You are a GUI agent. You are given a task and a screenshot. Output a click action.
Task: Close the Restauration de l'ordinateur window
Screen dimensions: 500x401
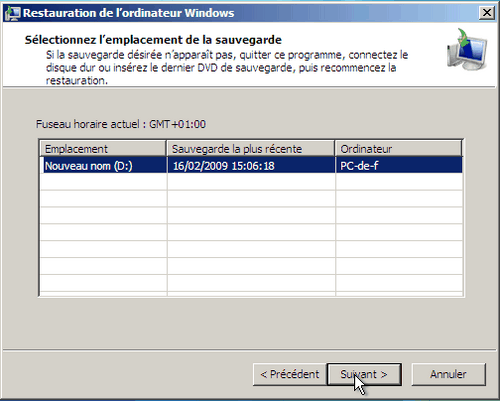(487, 13)
